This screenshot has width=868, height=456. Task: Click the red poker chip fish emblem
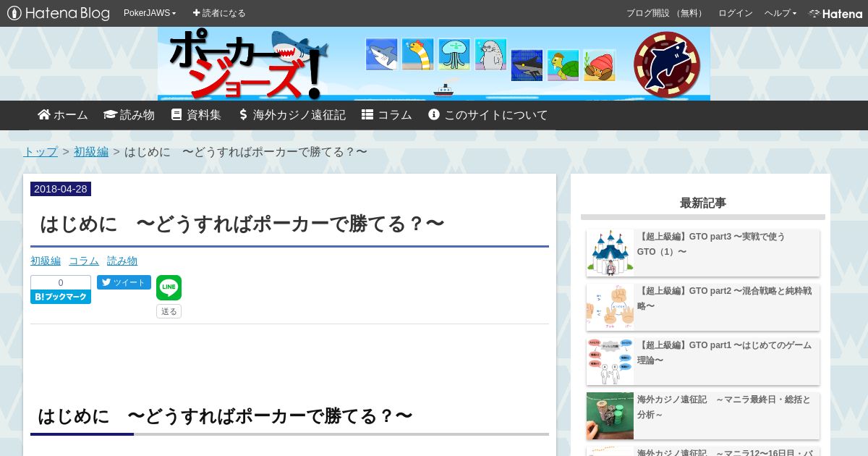click(x=667, y=65)
